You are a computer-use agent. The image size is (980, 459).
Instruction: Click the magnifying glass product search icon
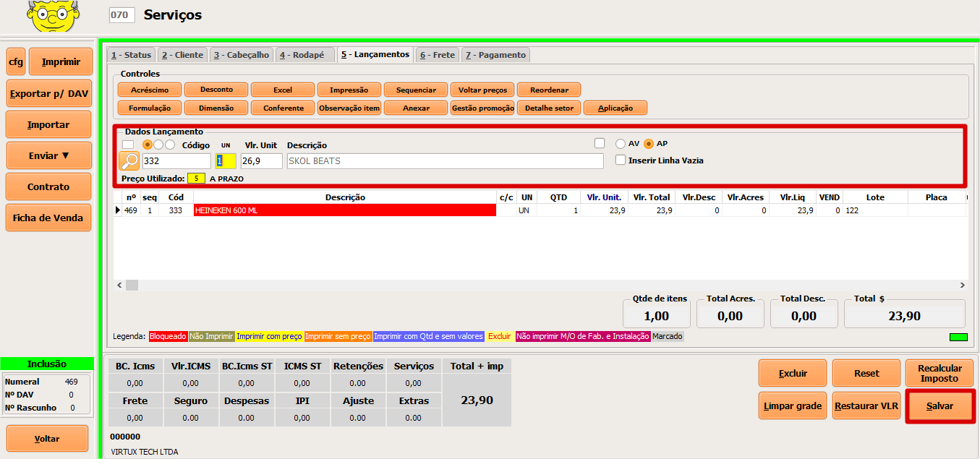click(x=129, y=161)
